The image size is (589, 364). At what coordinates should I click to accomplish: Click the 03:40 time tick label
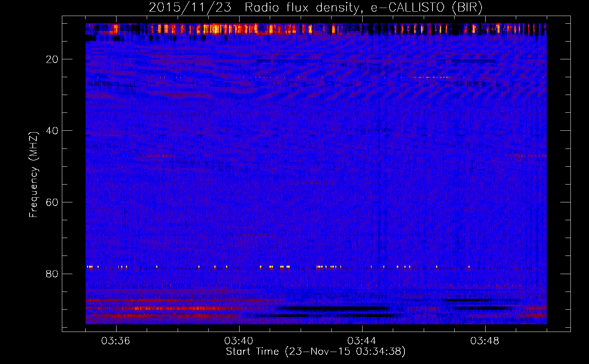point(239,341)
